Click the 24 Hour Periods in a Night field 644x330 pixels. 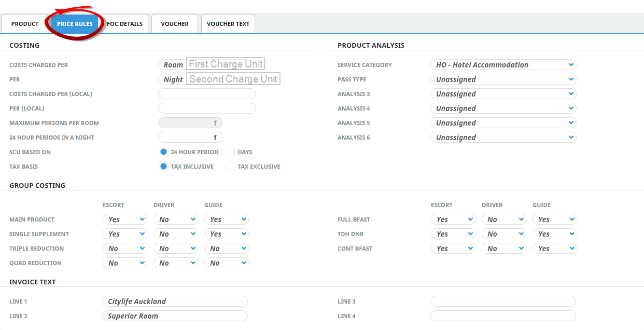pos(190,137)
